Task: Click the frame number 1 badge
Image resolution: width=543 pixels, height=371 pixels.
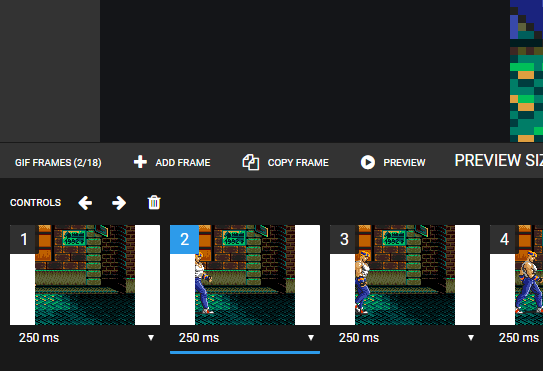Action: (x=23, y=239)
